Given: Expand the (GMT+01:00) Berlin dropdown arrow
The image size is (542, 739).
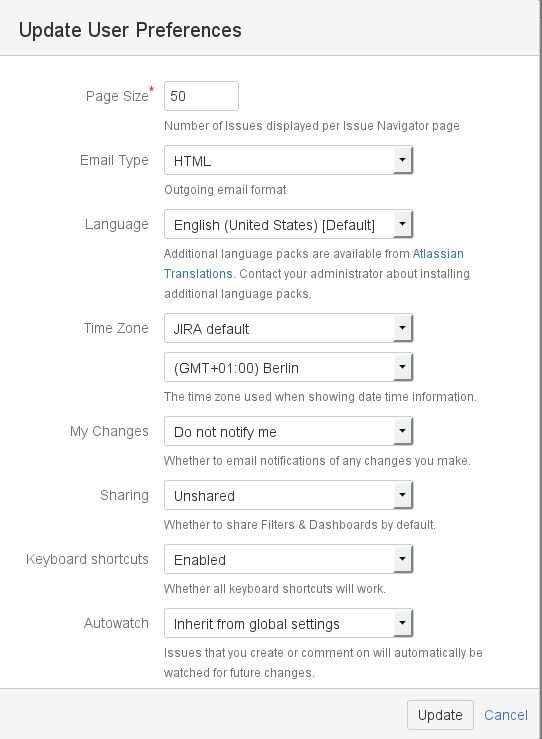Looking at the screenshot, I should (x=402, y=367).
